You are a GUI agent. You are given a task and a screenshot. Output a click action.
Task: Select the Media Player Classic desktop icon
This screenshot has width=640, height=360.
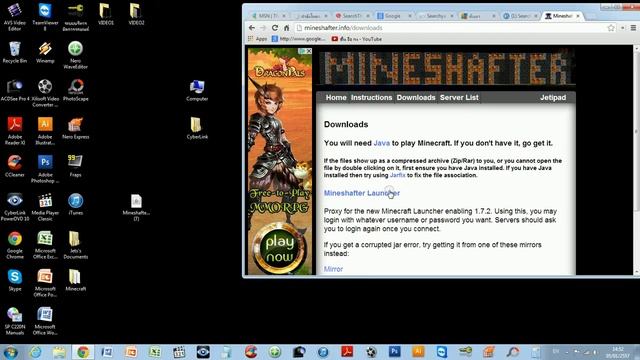[x=45, y=207]
